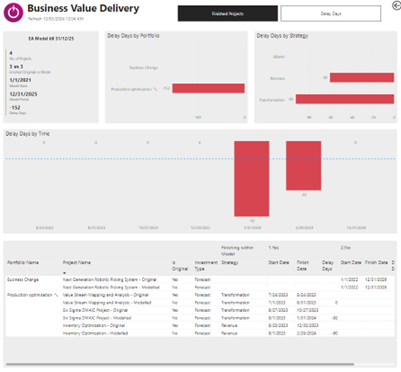Click the EA Model till 31/12/25 title
The image size is (401, 372).
point(51,39)
